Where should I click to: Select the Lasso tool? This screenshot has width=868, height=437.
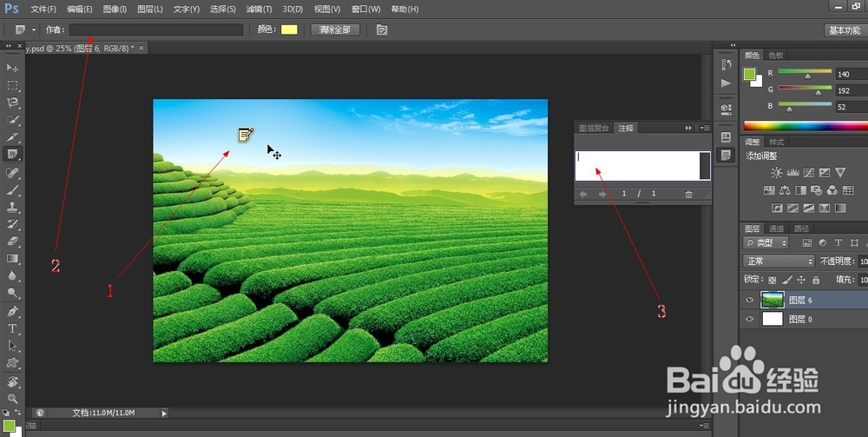(12, 103)
